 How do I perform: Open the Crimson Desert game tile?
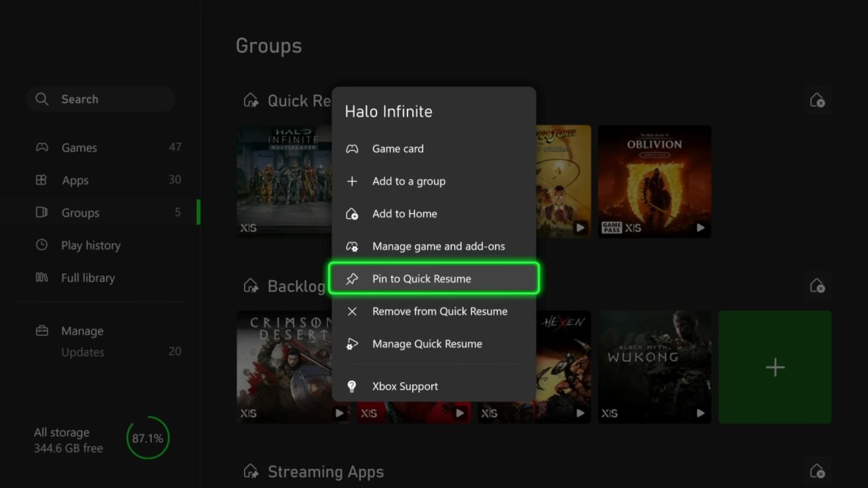284,367
